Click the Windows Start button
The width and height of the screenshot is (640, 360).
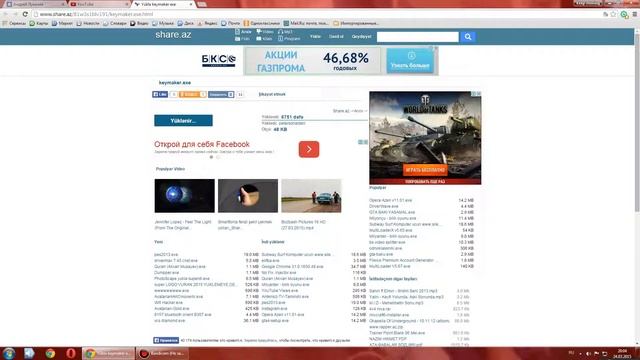pos(9,353)
